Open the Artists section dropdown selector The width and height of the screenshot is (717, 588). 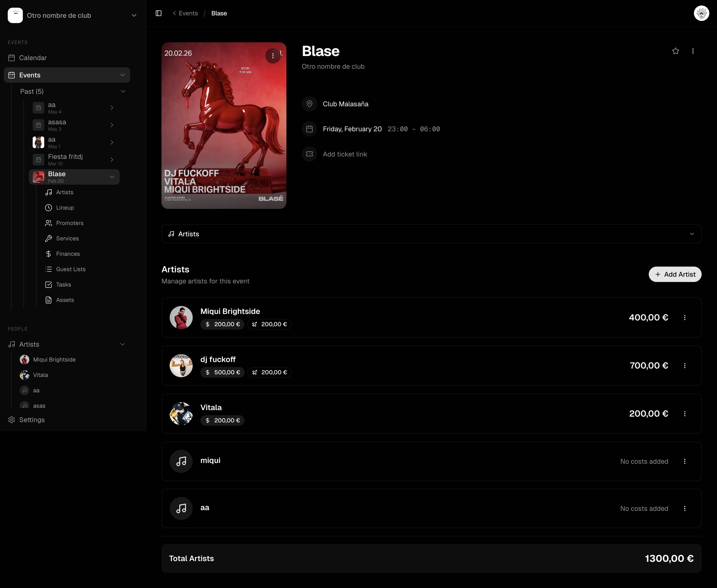click(x=431, y=234)
